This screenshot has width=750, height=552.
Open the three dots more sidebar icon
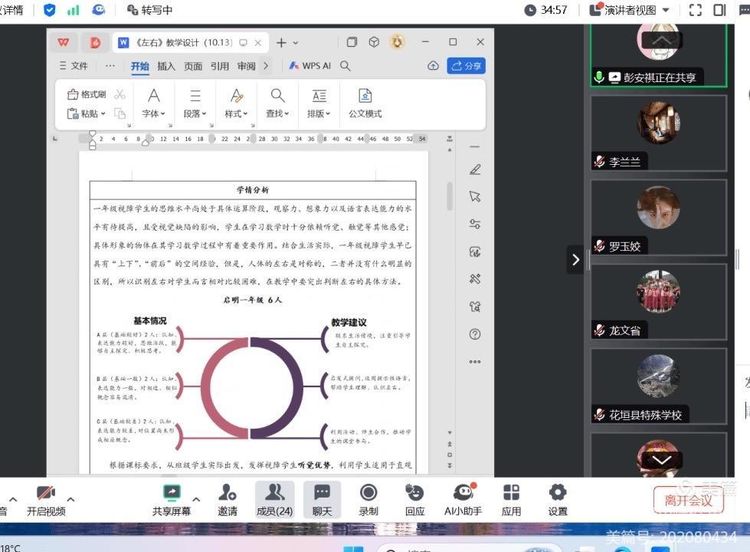pyautogui.click(x=475, y=362)
